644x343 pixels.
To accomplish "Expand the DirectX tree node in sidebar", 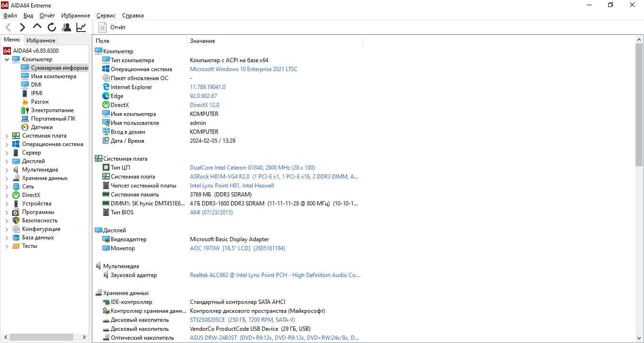I will 7,195.
